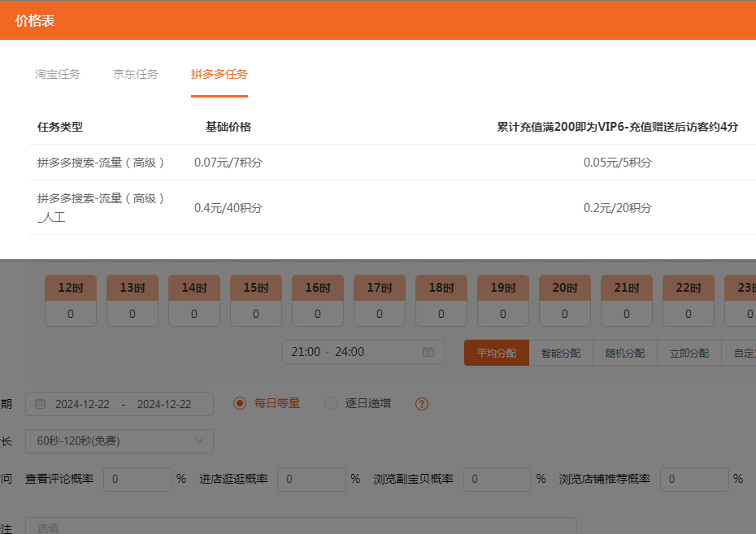Click the 12时 hour button
The height and width of the screenshot is (534, 756).
click(x=70, y=287)
